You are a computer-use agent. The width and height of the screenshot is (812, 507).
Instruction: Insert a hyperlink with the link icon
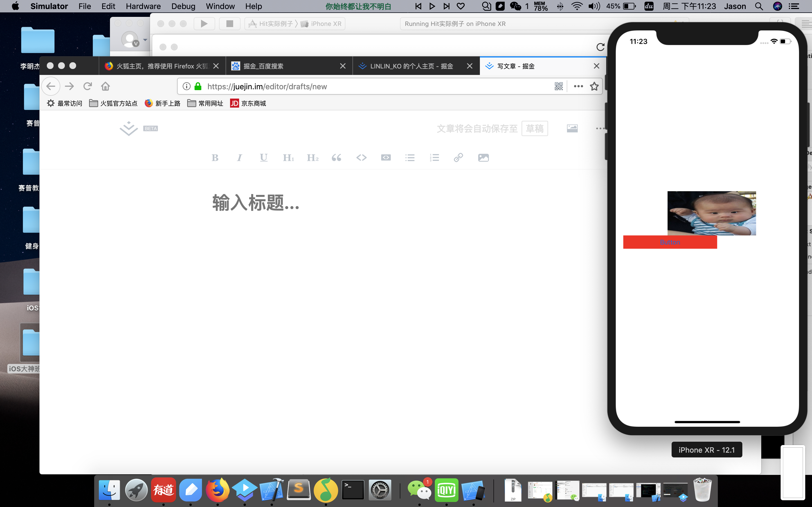tap(458, 158)
